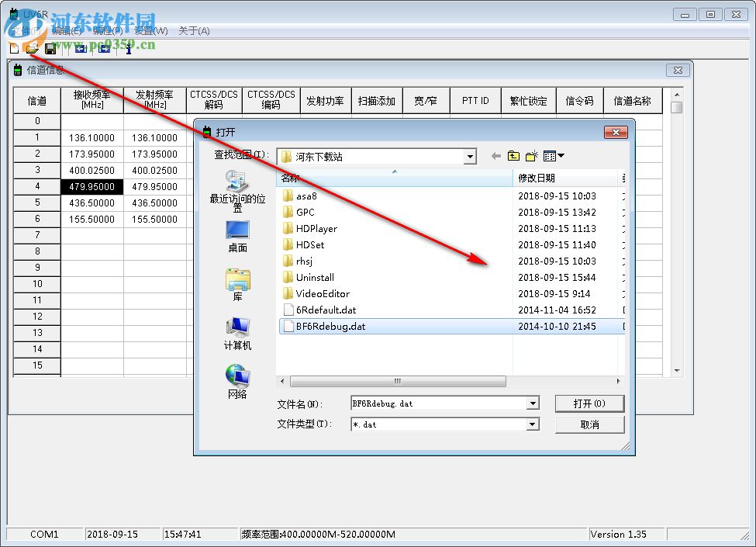
Task: Click channel 3 receive frequency 400.02500 cell
Action: click(x=92, y=170)
